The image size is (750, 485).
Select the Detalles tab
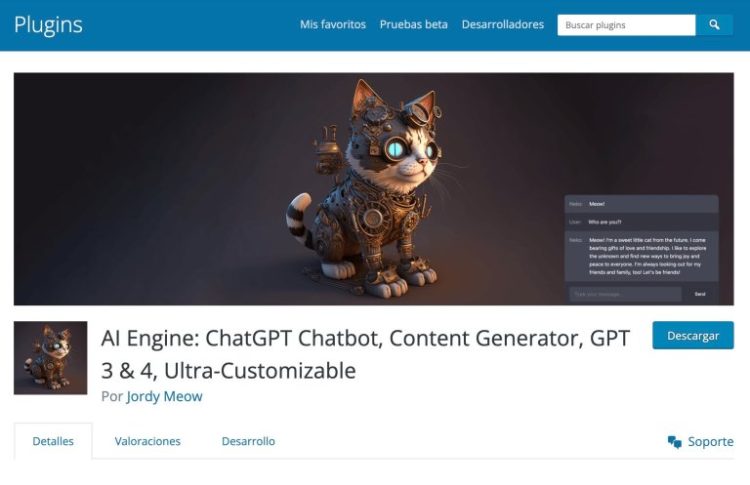pos(53,441)
